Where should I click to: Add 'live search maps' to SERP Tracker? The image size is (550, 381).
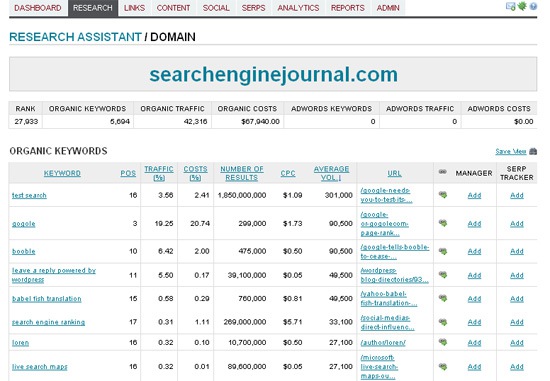point(517,367)
